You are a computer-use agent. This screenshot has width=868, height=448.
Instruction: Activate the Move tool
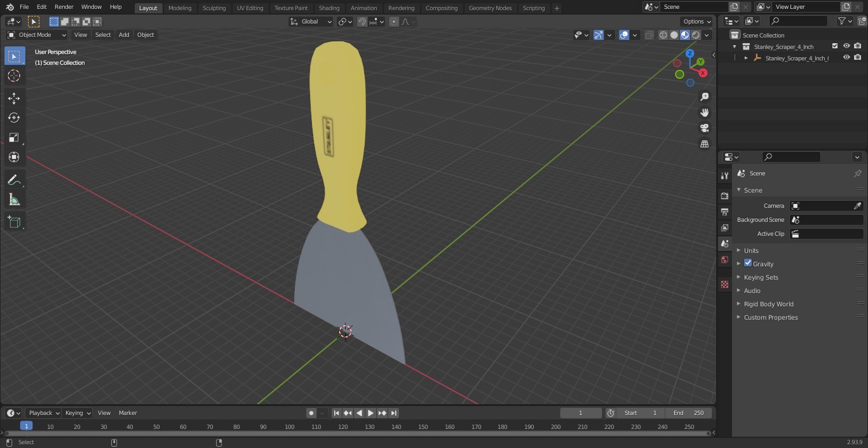14,98
